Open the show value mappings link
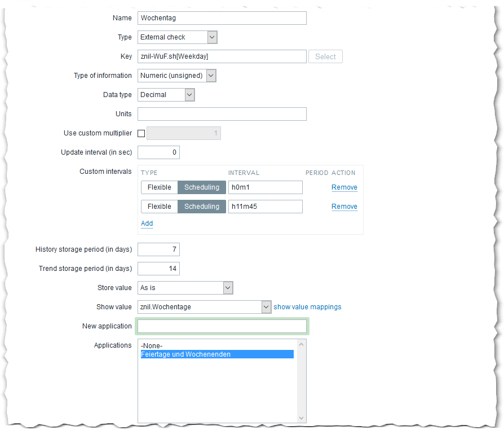This screenshot has height=434, width=504. point(307,307)
